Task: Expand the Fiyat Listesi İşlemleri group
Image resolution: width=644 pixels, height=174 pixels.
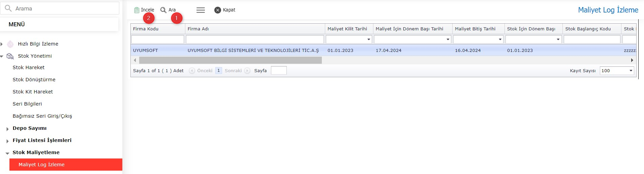Action: click(x=7, y=141)
